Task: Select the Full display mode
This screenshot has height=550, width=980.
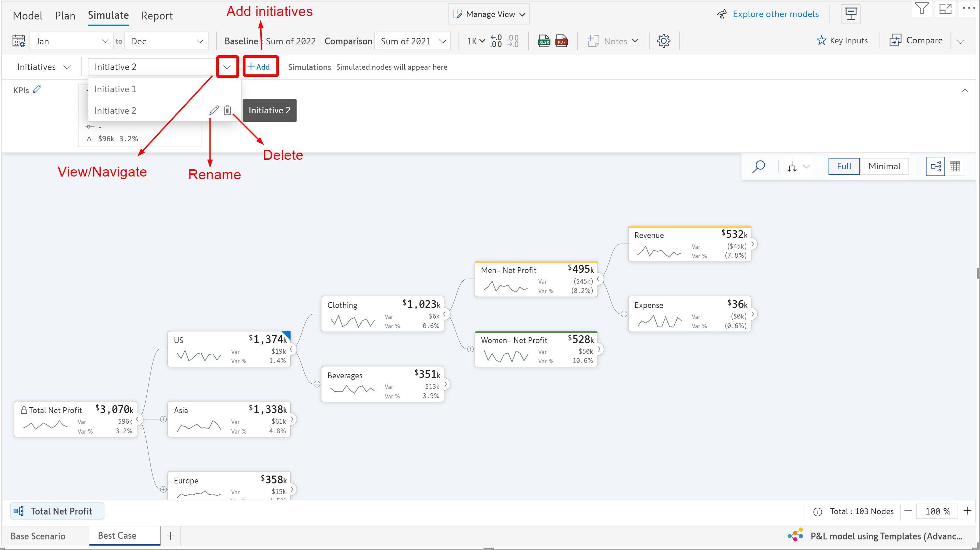Action: click(x=844, y=166)
